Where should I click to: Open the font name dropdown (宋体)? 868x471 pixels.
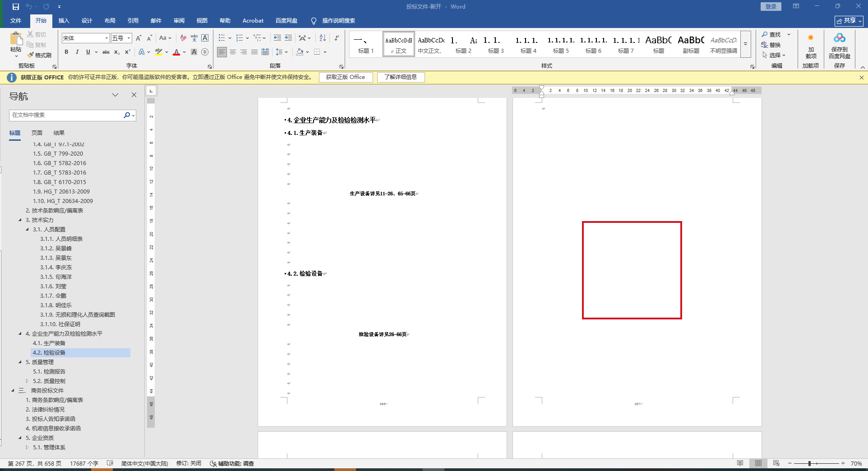(106, 38)
